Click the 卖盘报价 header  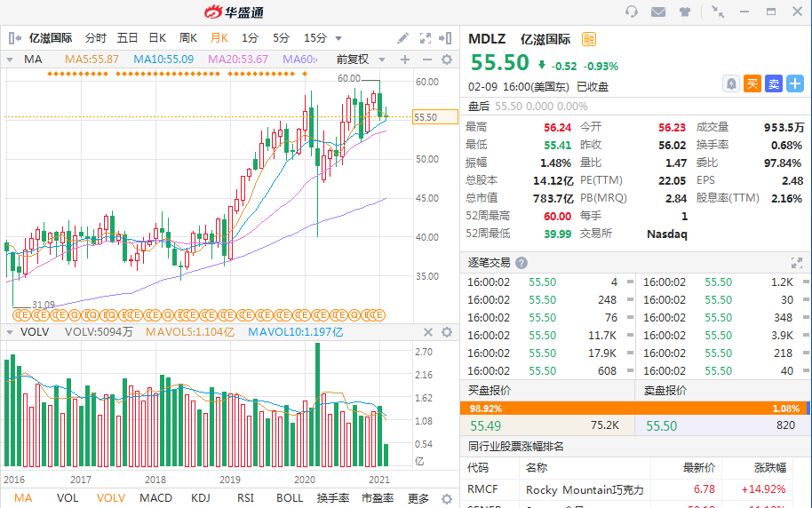click(665, 391)
